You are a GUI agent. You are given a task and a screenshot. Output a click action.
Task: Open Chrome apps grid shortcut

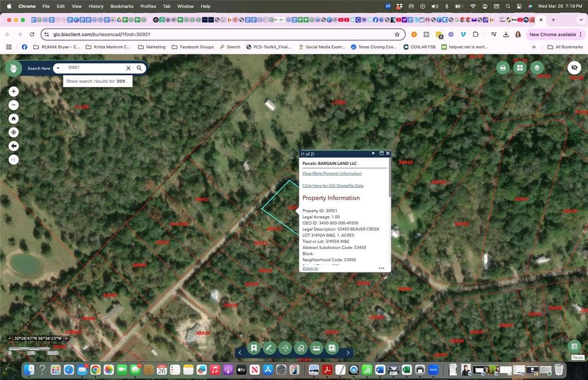tap(9, 47)
